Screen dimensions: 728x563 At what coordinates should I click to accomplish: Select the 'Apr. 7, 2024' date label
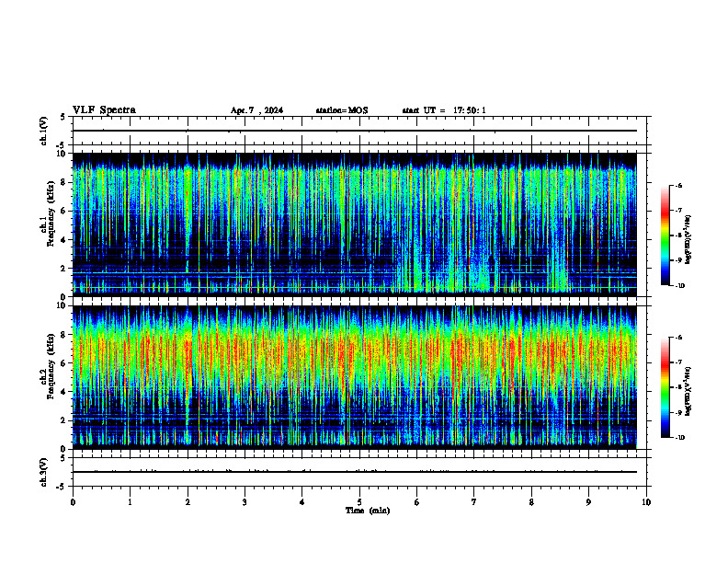256,110
